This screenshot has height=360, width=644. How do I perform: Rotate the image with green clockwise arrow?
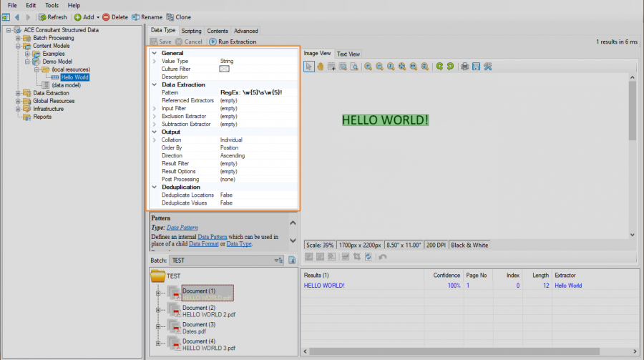(450, 67)
